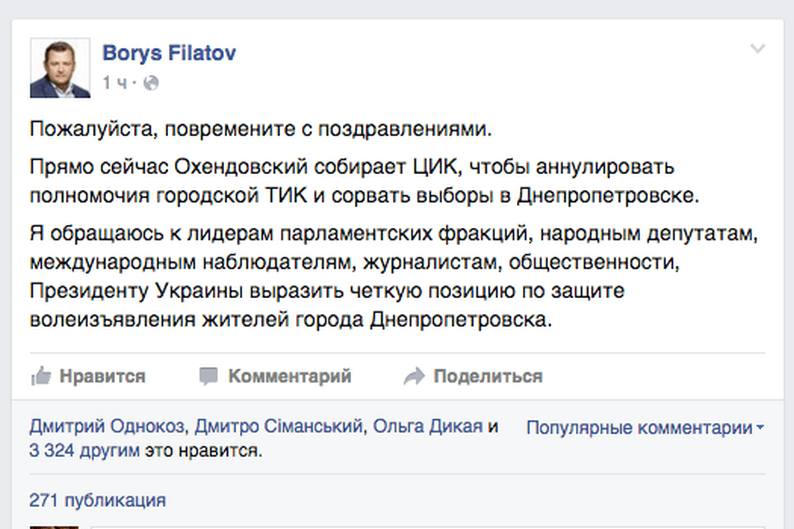Click the share arrow icon
Screen dimensions: 794x529
414,376
